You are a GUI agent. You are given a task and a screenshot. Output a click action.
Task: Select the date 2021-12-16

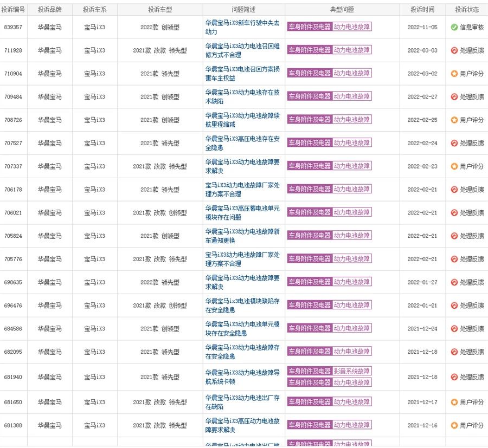[422, 425]
